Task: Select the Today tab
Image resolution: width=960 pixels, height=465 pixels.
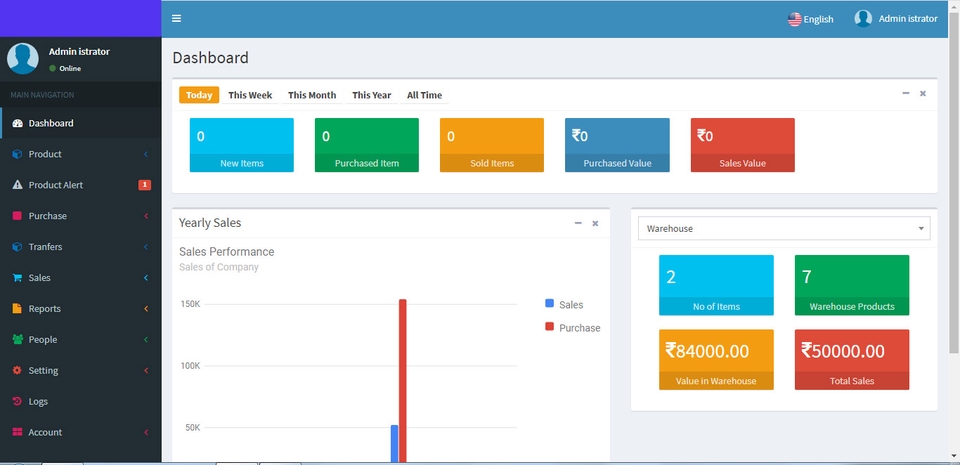Action: pyautogui.click(x=199, y=95)
